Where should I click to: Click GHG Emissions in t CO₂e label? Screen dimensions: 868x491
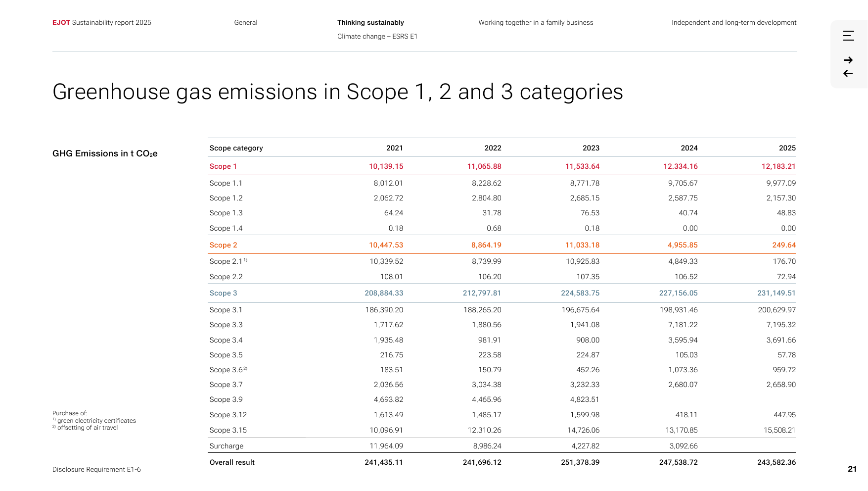point(105,153)
